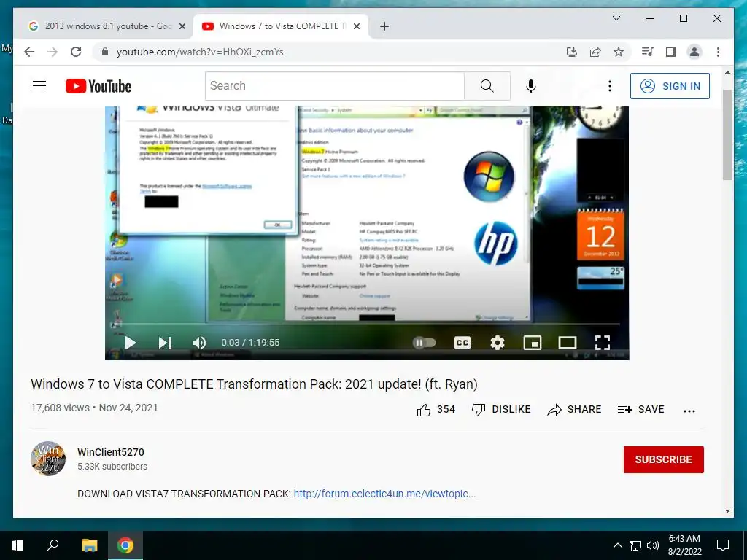Screen dimensions: 747x560
Task: Enable miniplayer mode
Action: pyautogui.click(x=532, y=343)
